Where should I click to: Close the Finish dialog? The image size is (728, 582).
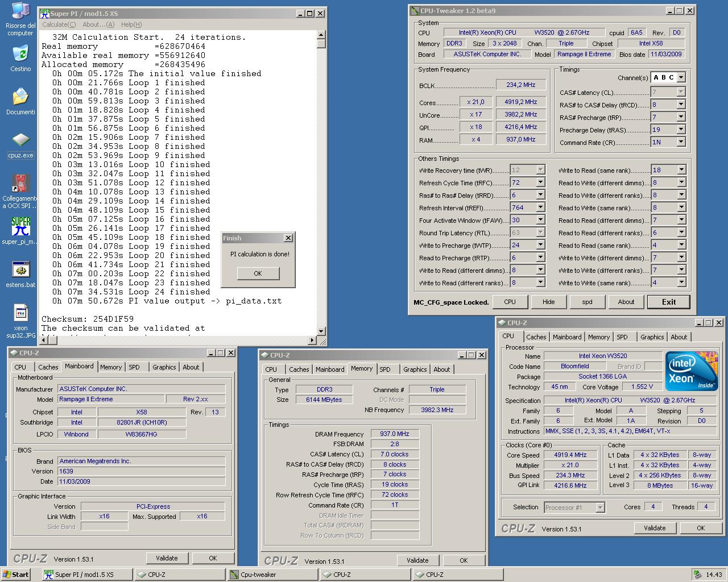pyautogui.click(x=288, y=238)
